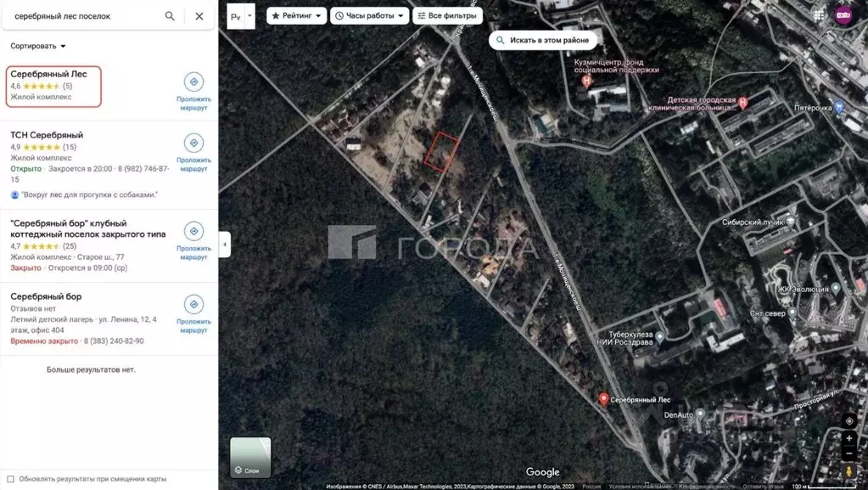868x490 pixels.
Task: Click the ЖК Эволюция marker
Action: click(836, 288)
